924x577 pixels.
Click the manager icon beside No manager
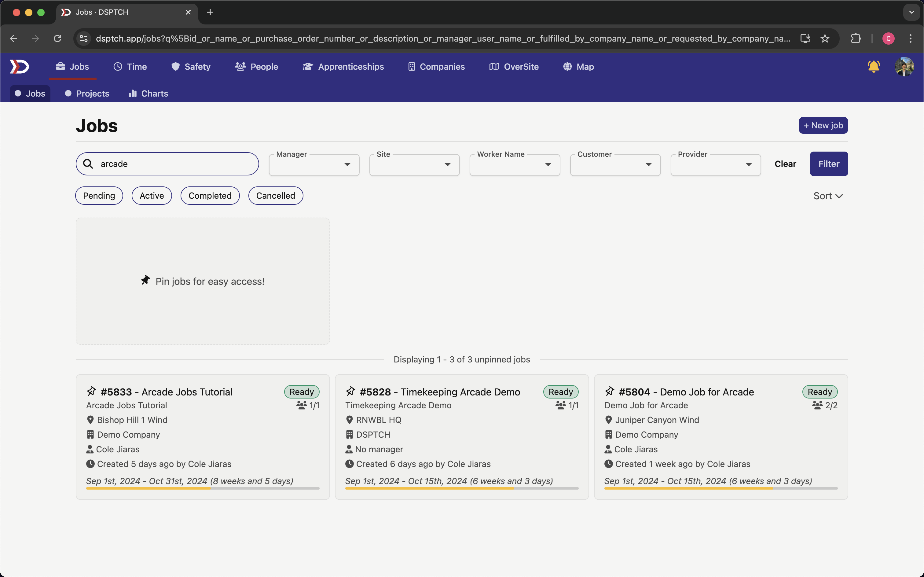(x=349, y=449)
